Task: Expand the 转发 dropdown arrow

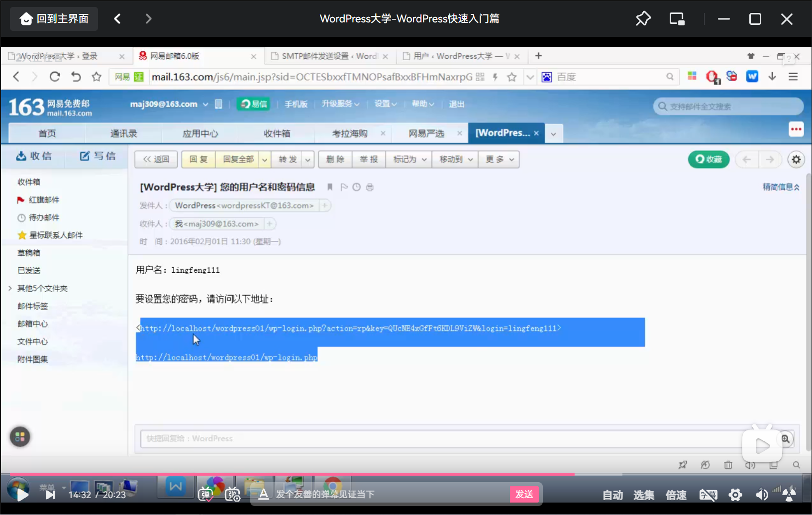Action: [x=308, y=160]
